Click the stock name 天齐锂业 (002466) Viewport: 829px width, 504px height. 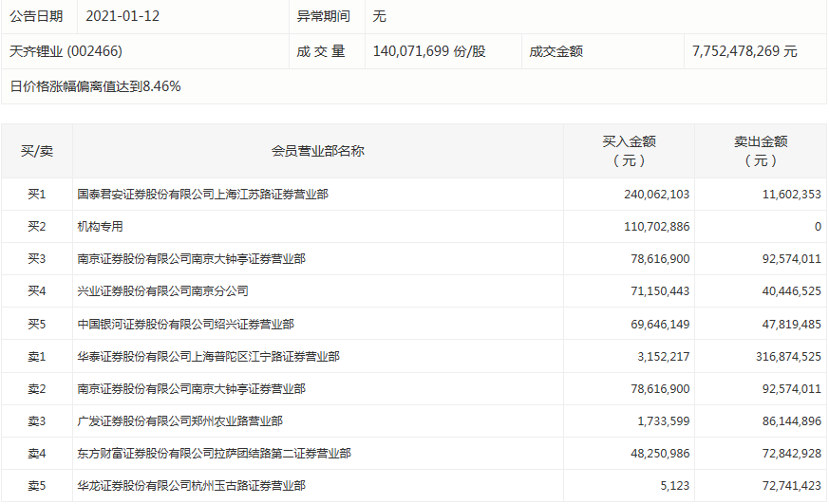[x=66, y=51]
